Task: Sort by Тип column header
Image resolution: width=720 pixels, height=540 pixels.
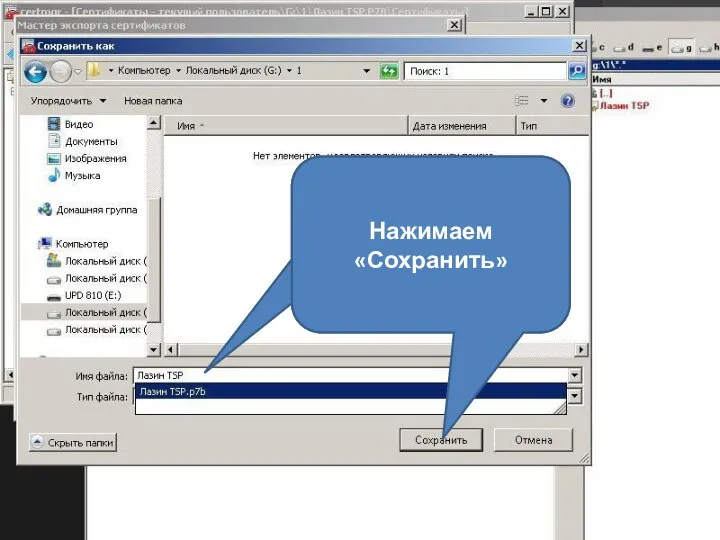Action: point(552,126)
